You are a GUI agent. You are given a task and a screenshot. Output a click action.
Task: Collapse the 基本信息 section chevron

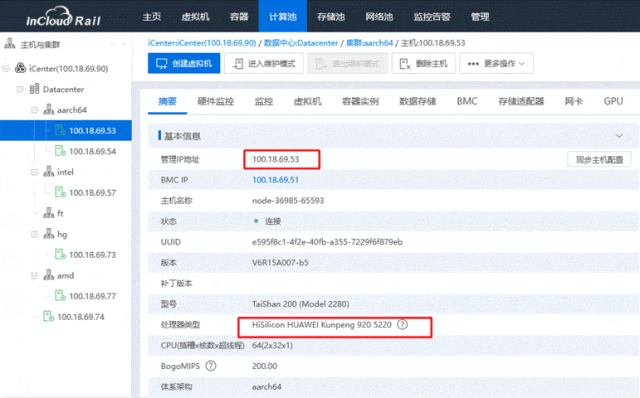tap(619, 136)
